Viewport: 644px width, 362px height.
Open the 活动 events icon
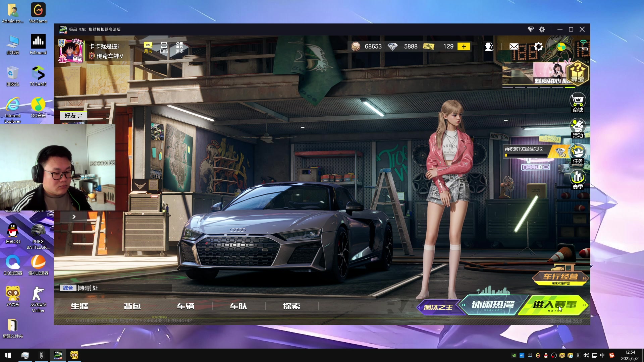coord(578,128)
